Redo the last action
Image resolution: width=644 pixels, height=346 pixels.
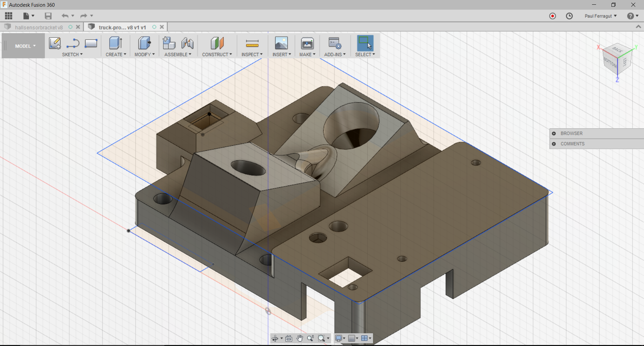click(x=84, y=16)
